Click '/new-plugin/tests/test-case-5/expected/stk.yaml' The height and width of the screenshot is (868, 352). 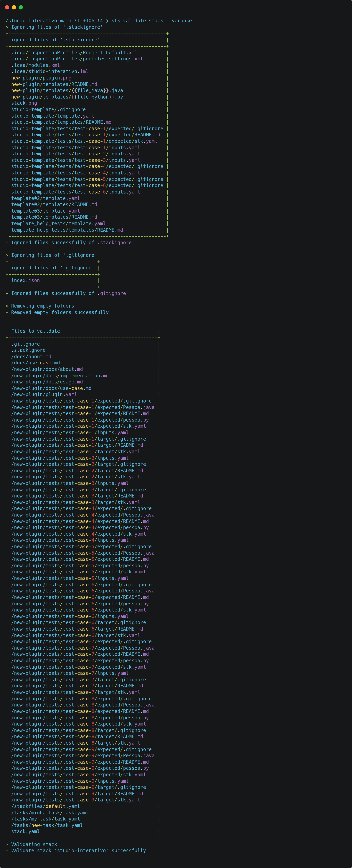click(78, 572)
